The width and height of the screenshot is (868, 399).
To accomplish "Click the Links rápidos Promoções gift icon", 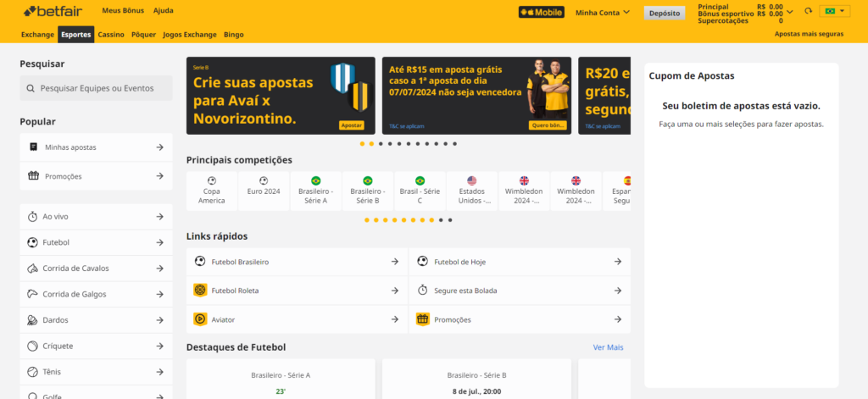I will point(423,319).
